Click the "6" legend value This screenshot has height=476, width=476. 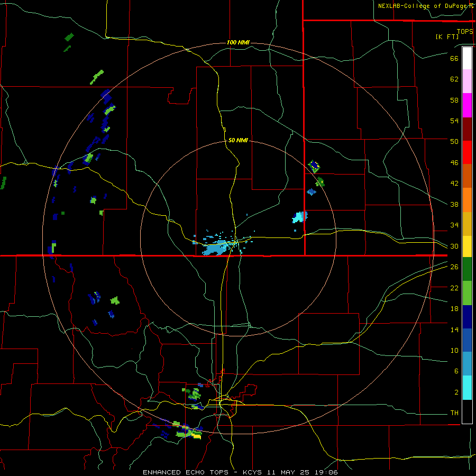click(x=456, y=371)
